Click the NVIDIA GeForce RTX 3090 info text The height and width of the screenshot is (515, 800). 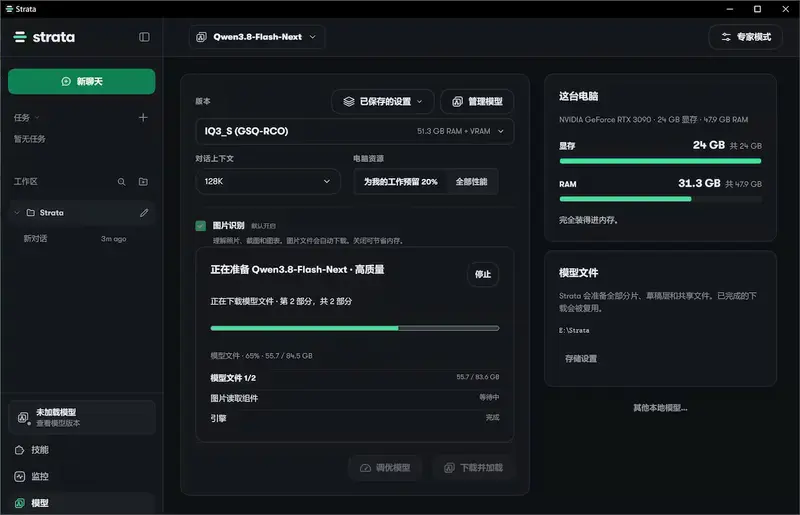coord(654,119)
